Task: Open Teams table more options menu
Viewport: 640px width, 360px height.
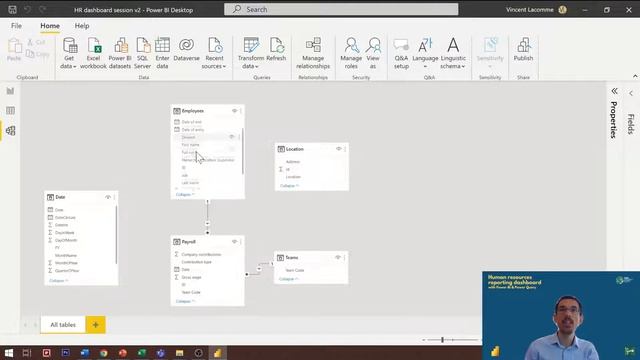Action: coord(344,258)
